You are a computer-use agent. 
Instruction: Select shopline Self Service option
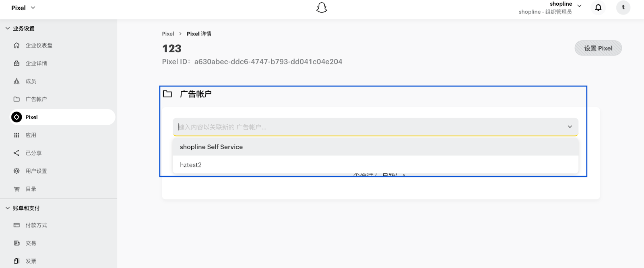[376, 147]
